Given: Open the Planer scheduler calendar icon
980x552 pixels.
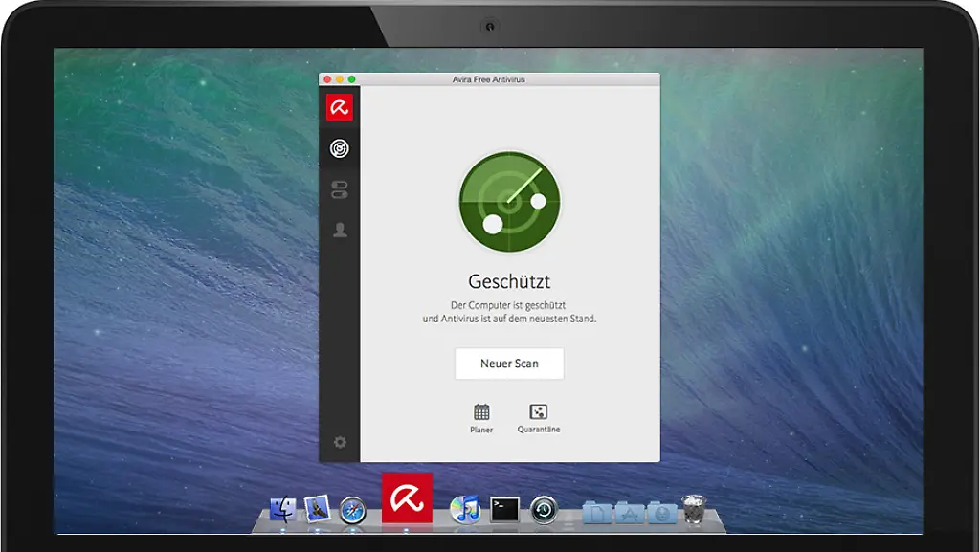Looking at the screenshot, I should tap(481, 412).
